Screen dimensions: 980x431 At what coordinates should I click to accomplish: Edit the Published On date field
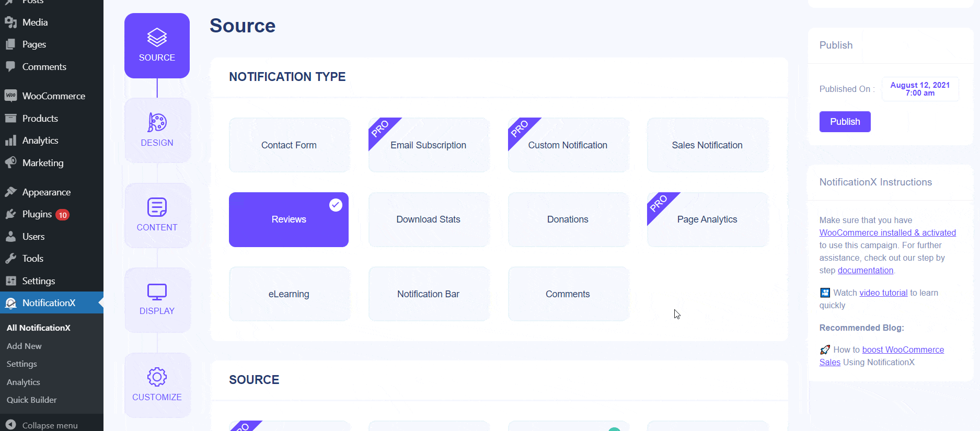(x=920, y=89)
